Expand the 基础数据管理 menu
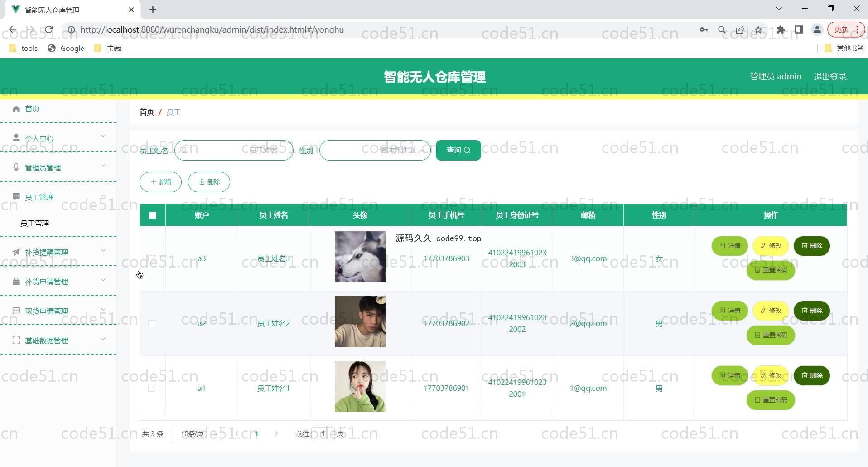The width and height of the screenshot is (868, 467). (58, 341)
